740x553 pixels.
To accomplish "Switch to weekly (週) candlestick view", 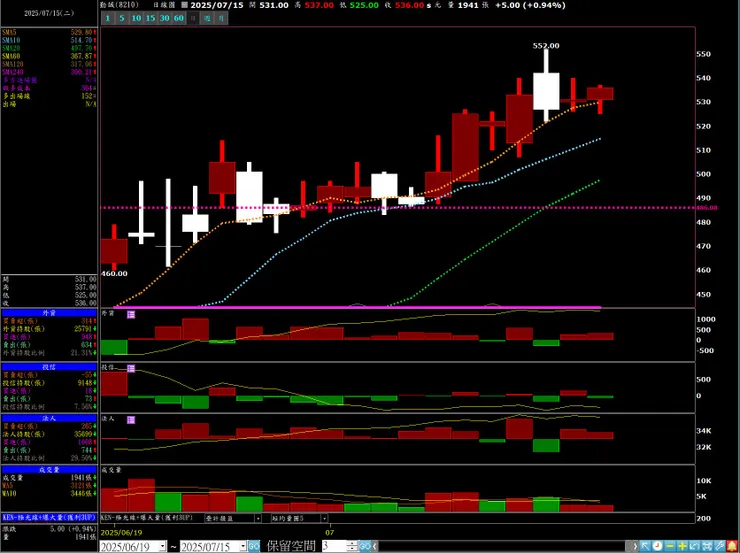I will pyautogui.click(x=207, y=18).
